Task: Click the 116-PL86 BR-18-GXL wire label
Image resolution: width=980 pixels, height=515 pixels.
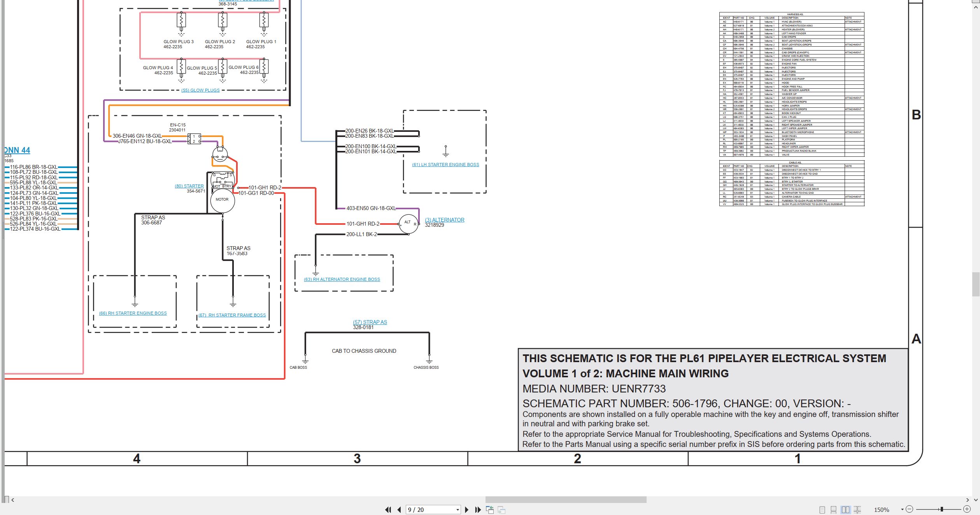Action: click(33, 167)
